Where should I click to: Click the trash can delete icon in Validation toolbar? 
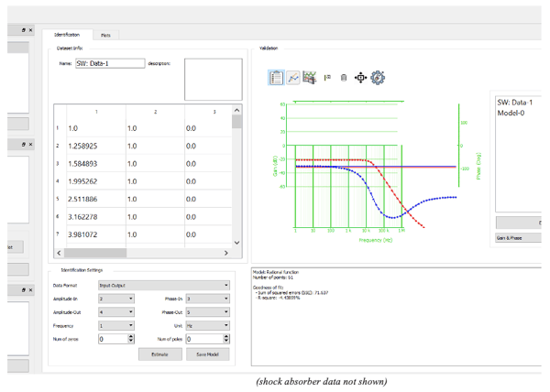[344, 78]
